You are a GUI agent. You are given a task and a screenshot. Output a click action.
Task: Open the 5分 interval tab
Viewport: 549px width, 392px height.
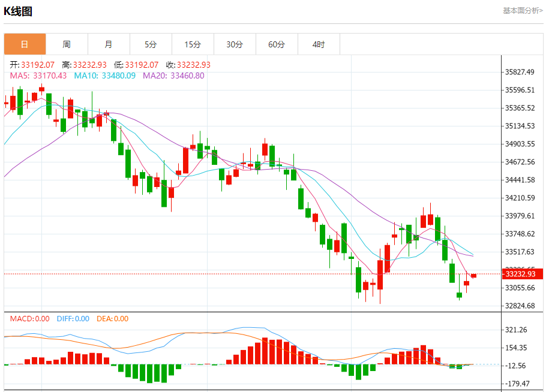(151, 44)
